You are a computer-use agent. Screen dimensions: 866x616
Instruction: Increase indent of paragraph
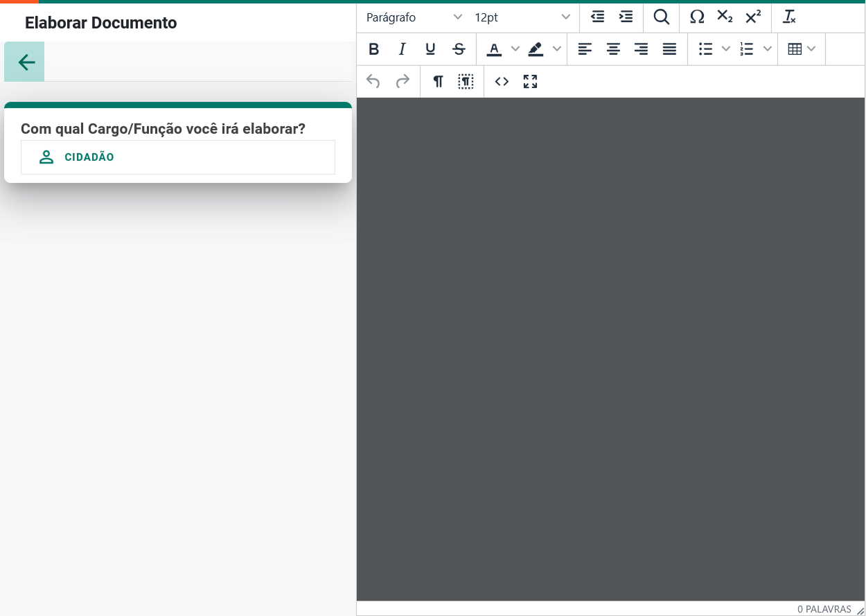tap(626, 17)
